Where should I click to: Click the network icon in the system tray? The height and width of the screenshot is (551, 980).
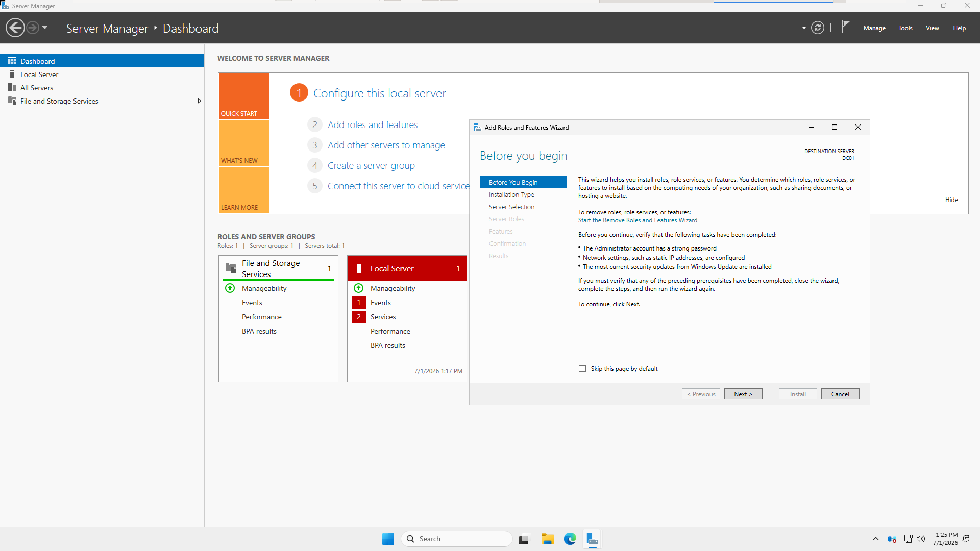click(x=908, y=539)
